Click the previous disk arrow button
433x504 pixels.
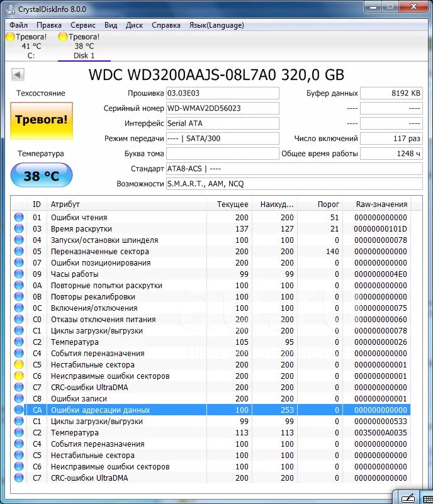point(18,75)
